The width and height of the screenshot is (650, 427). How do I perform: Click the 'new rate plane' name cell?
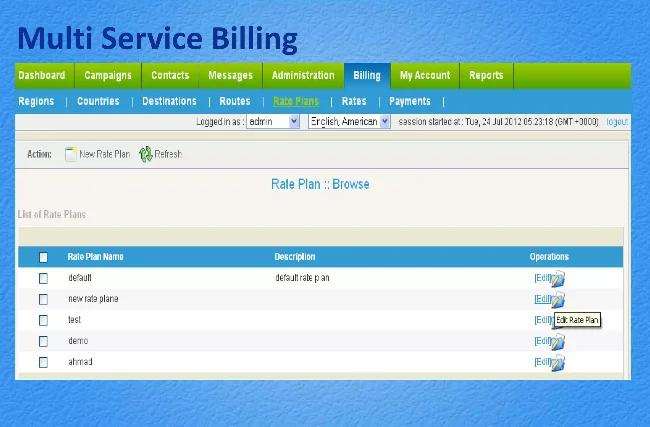93,299
